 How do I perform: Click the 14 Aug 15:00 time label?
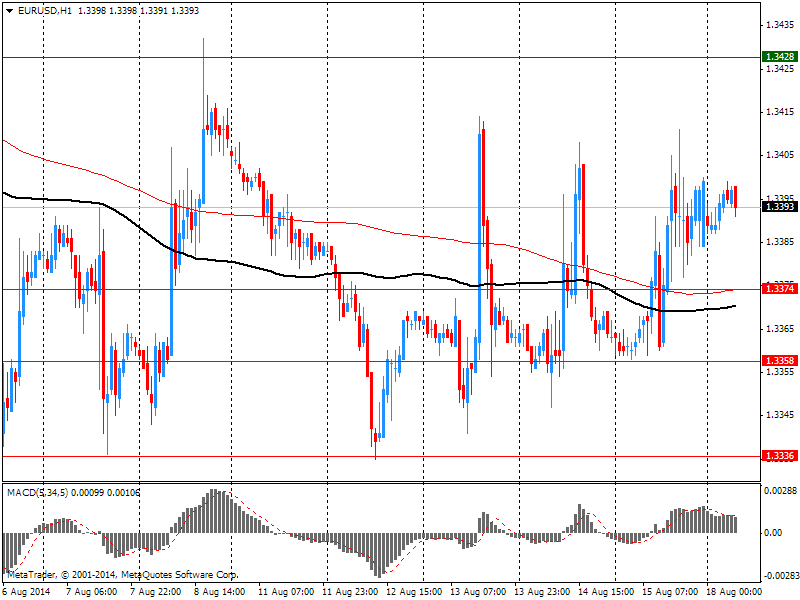606,592
